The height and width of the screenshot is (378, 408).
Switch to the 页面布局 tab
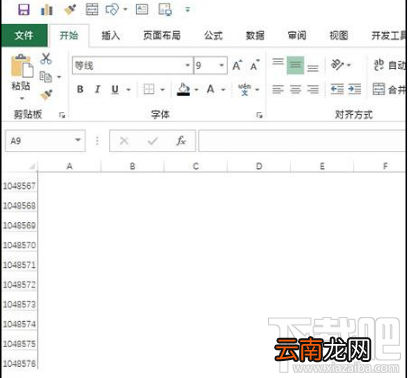162,35
